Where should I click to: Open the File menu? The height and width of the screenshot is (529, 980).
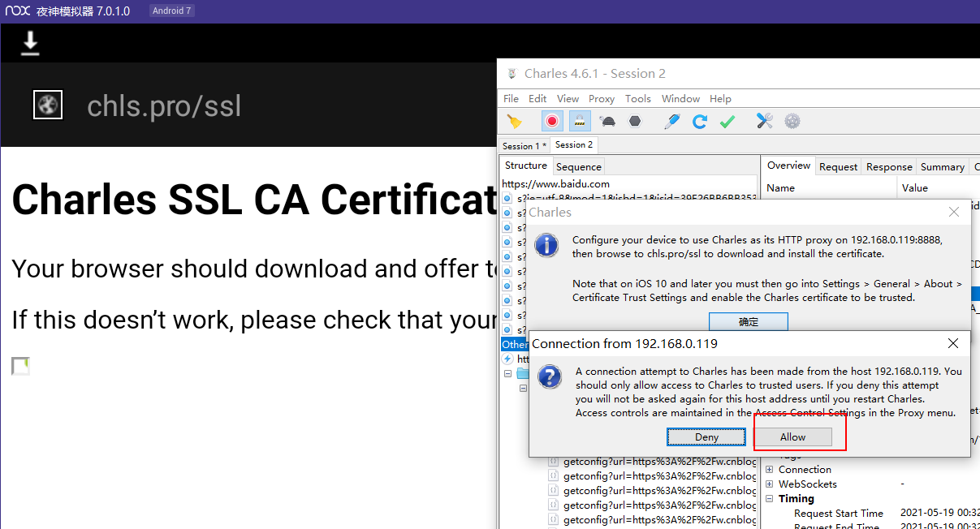[511, 98]
